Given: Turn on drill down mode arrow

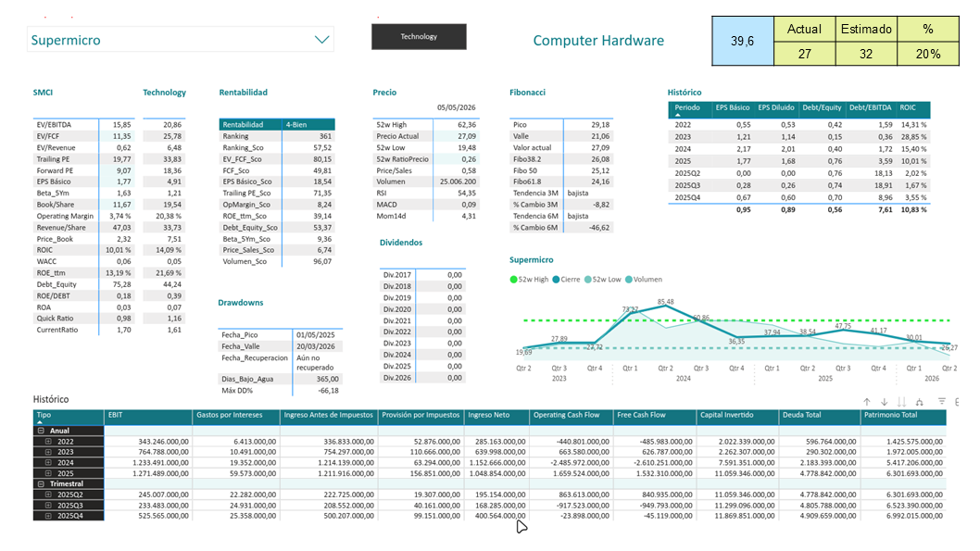Looking at the screenshot, I should [885, 402].
